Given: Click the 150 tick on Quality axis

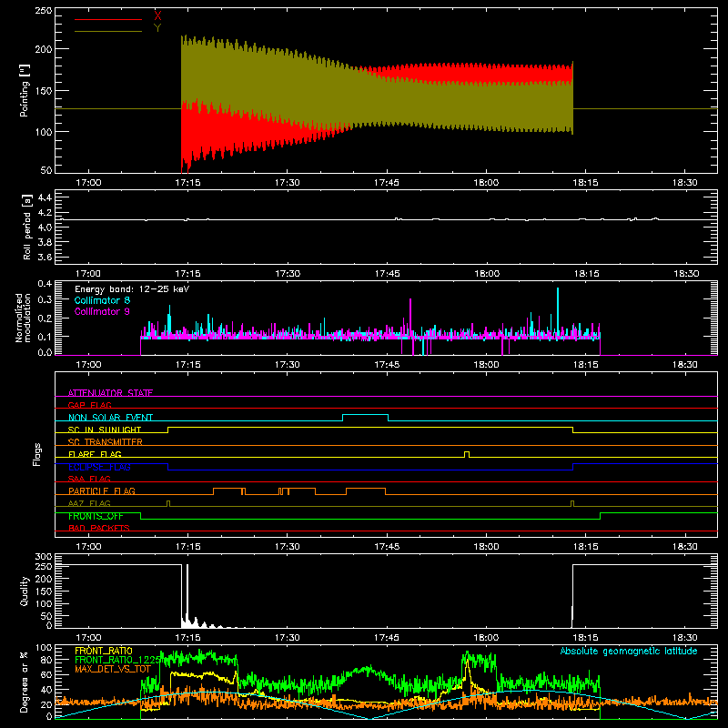Looking at the screenshot, I should 44,591.
